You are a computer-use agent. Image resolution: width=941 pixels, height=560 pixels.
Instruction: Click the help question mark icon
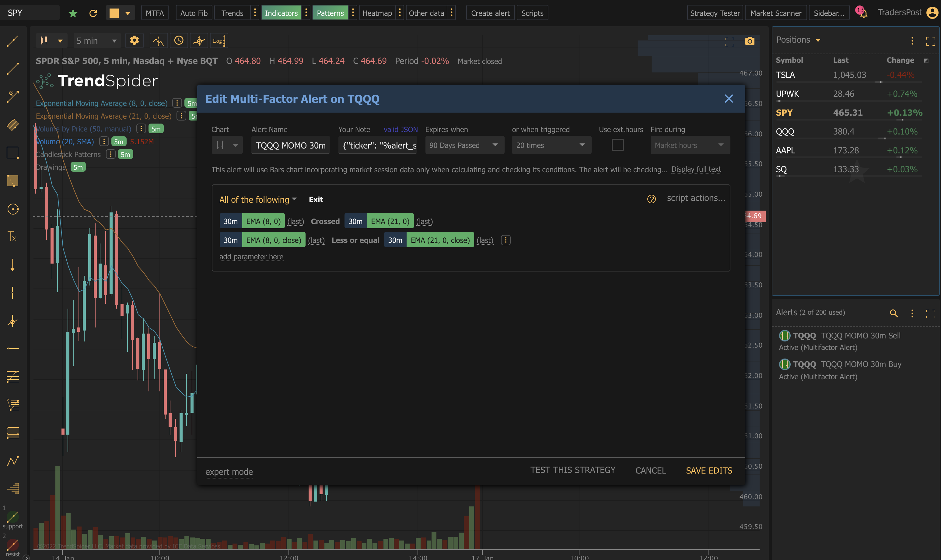[x=651, y=199]
